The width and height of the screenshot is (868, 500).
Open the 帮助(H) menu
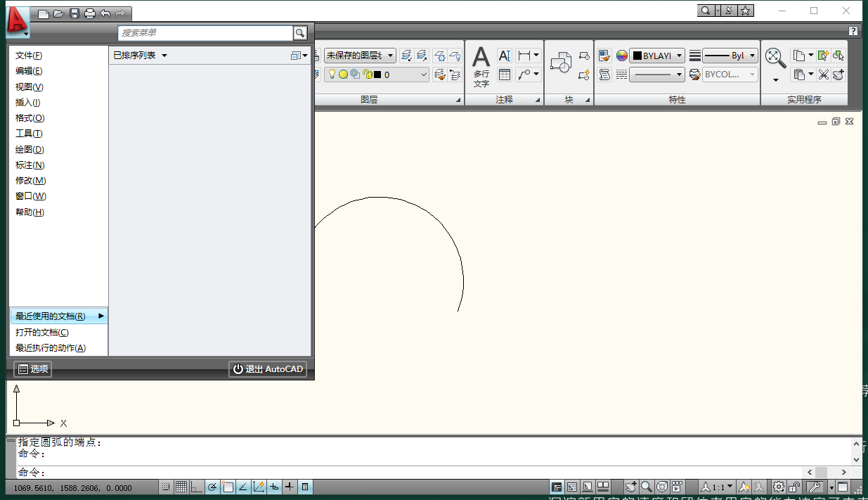pos(30,212)
